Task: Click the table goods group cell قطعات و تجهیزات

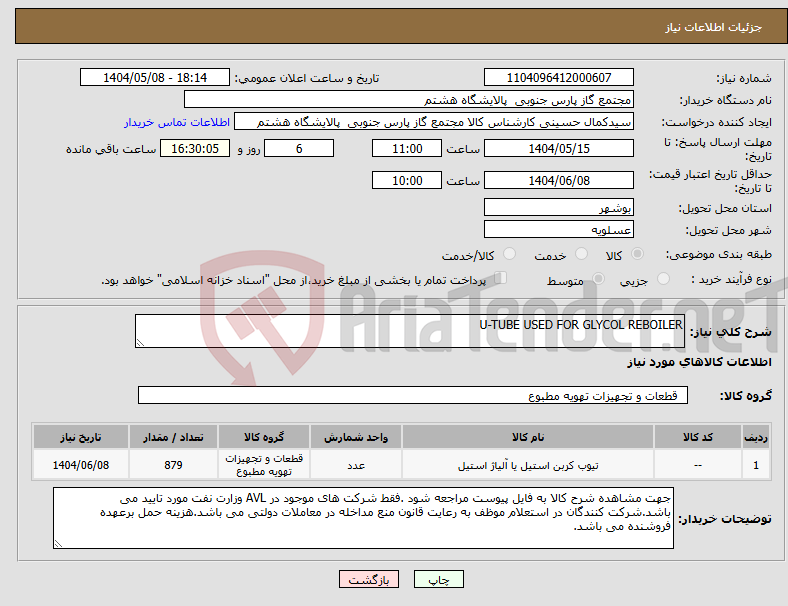Action: [264, 465]
